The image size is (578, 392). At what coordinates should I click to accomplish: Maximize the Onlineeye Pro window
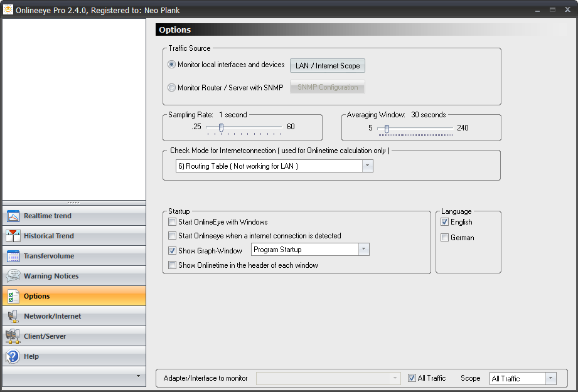tap(552, 10)
